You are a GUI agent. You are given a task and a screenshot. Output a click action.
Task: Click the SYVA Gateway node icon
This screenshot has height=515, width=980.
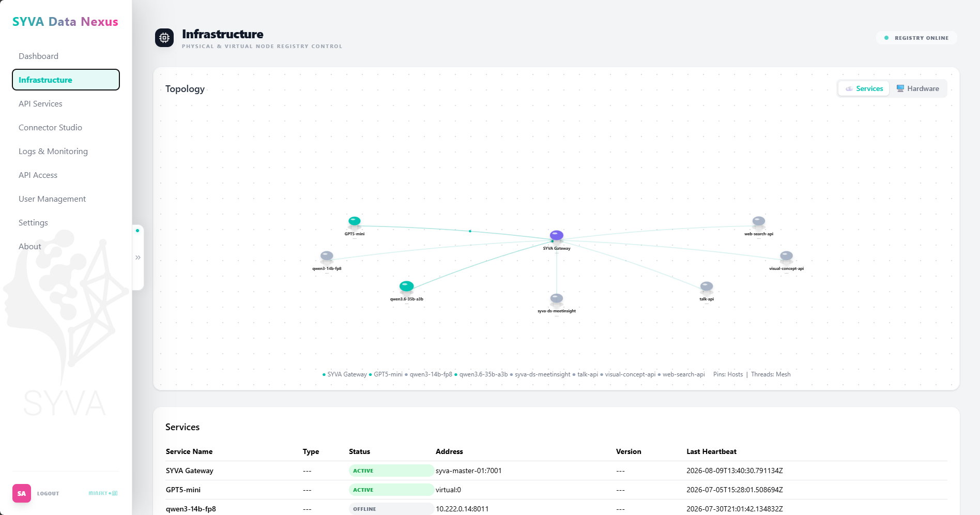point(557,236)
